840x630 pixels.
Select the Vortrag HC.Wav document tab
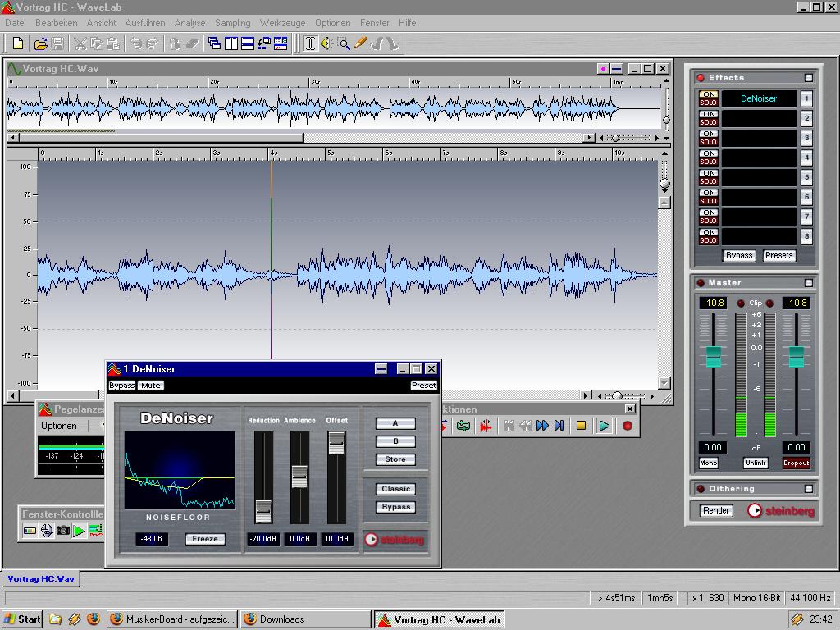click(x=41, y=579)
